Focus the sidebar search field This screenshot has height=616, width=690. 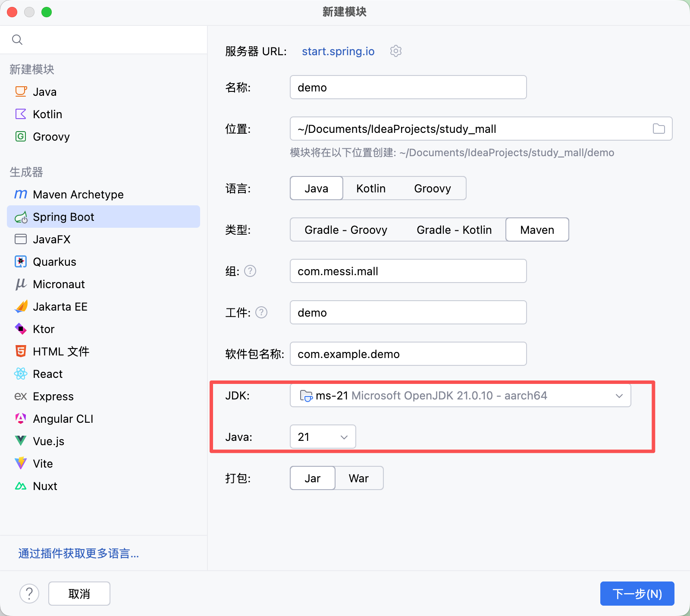103,40
